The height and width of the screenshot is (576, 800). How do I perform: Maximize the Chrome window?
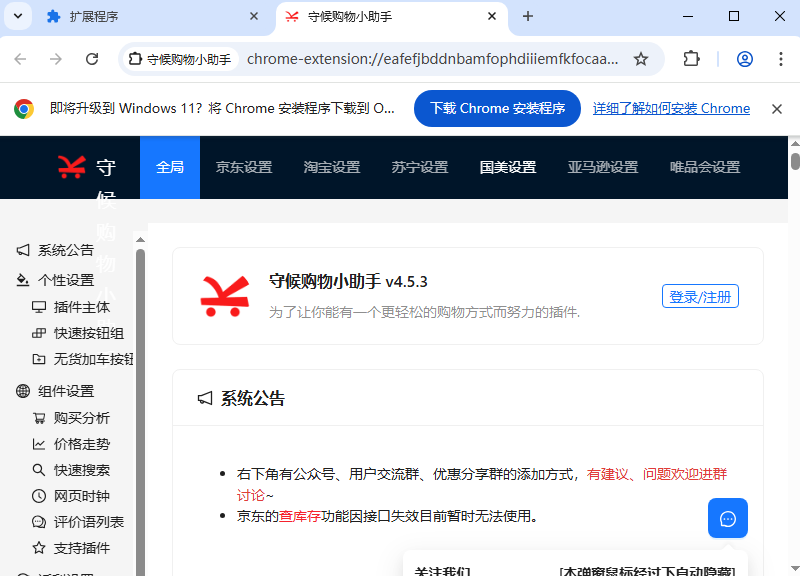(734, 17)
